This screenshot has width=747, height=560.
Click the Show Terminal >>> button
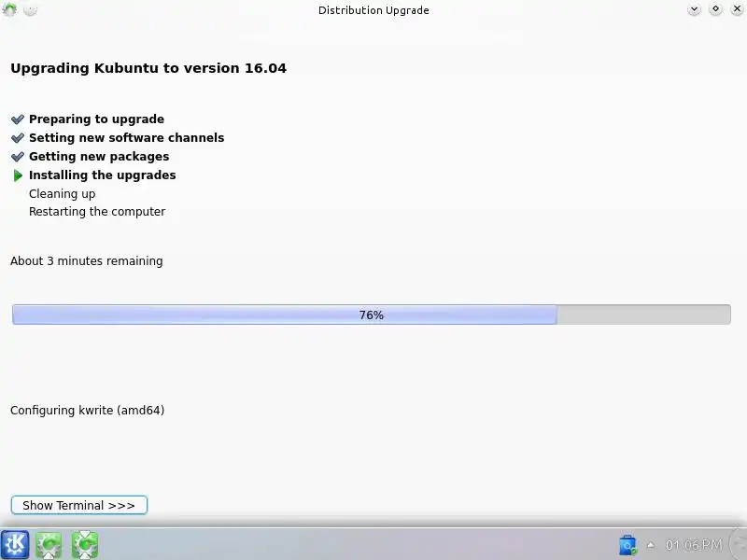coord(79,505)
